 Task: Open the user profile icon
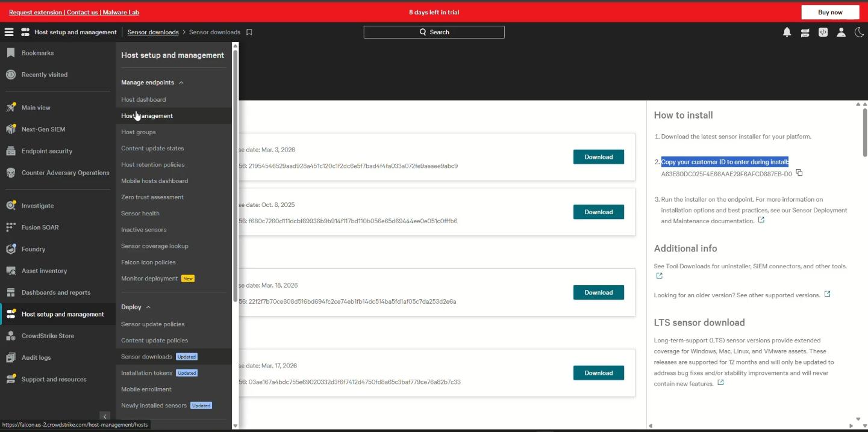pos(841,32)
